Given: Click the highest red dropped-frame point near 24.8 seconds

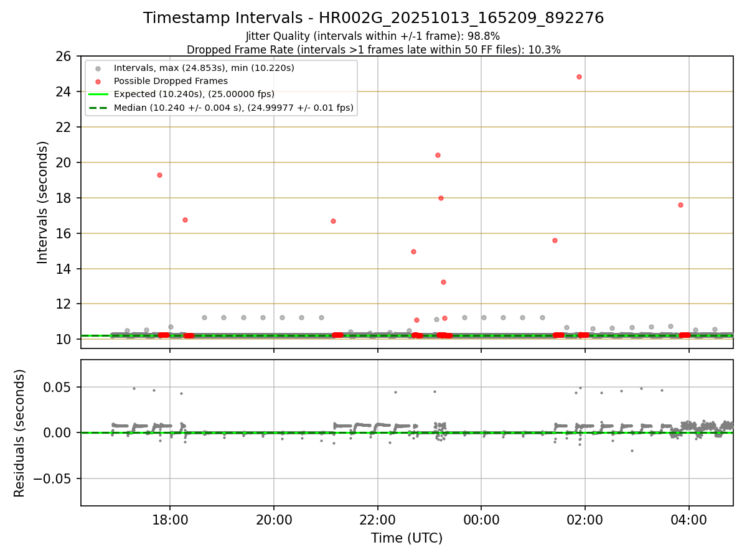Looking at the screenshot, I should tap(579, 77).
